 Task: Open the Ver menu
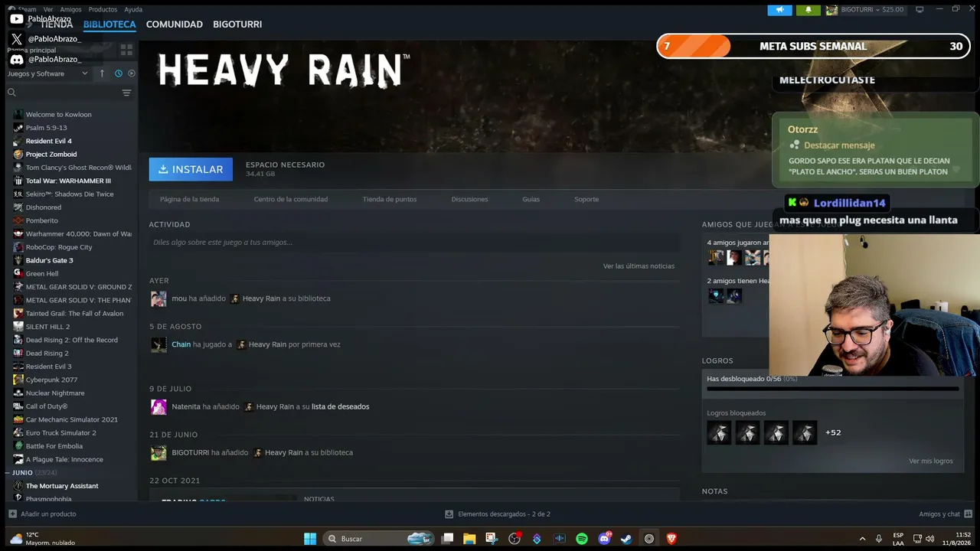point(47,9)
